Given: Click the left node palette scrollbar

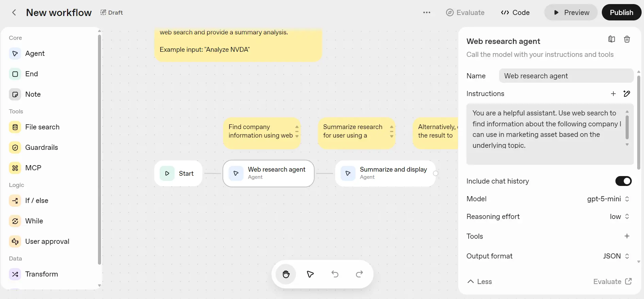Looking at the screenshot, I should 99,150.
